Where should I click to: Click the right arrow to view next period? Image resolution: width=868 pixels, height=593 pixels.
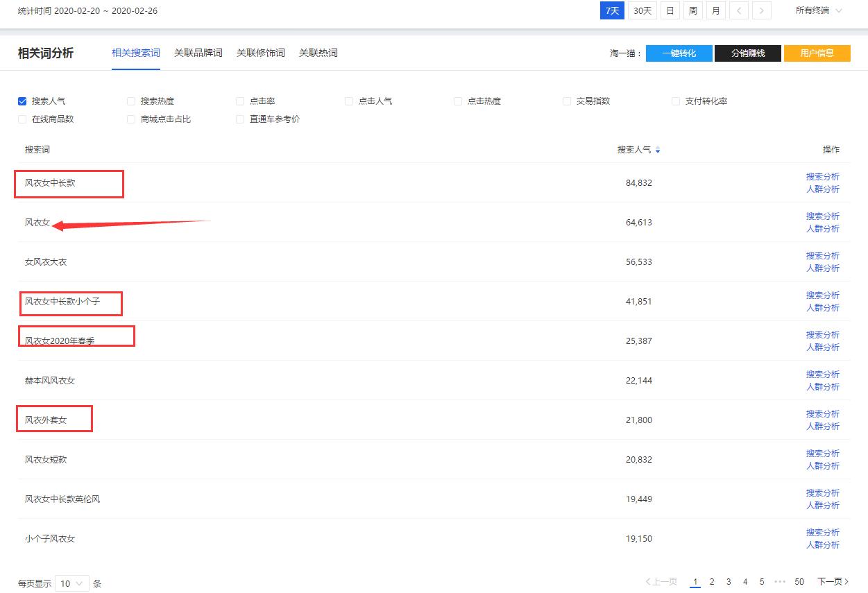[x=762, y=10]
